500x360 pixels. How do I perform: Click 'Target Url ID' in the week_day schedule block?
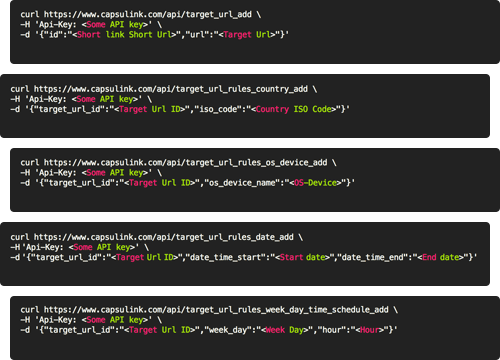160,330
